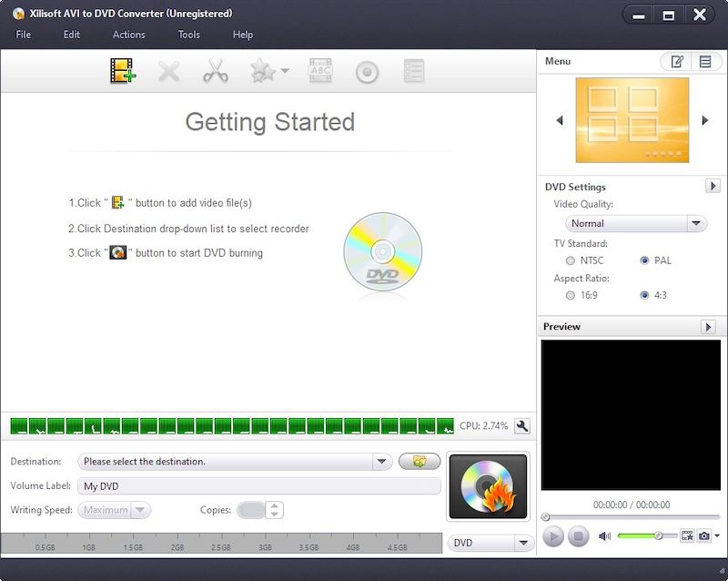The height and width of the screenshot is (581, 728).
Task: Open the Video Quality dropdown
Action: 697,223
